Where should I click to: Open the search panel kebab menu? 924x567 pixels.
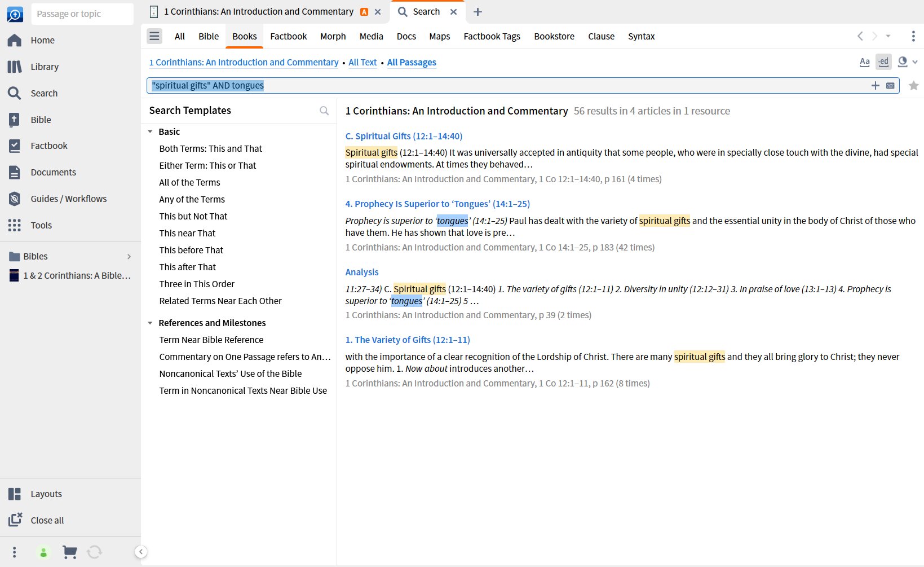tap(913, 36)
